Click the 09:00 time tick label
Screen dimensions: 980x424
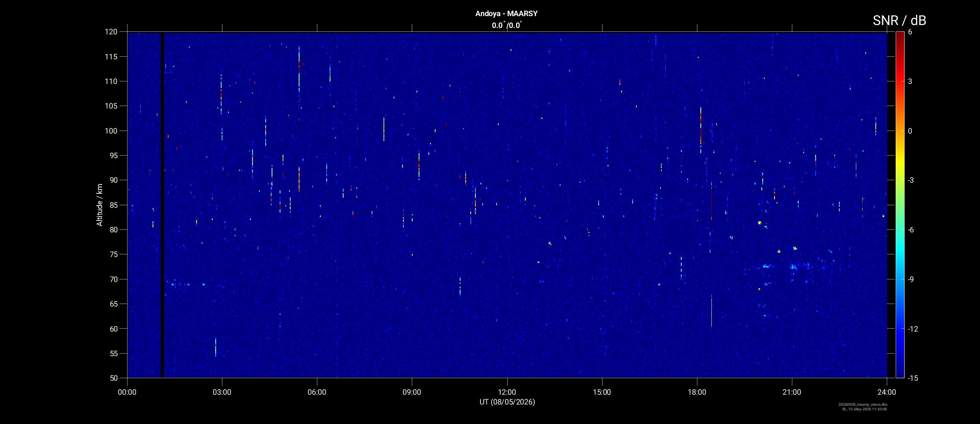[x=412, y=392]
